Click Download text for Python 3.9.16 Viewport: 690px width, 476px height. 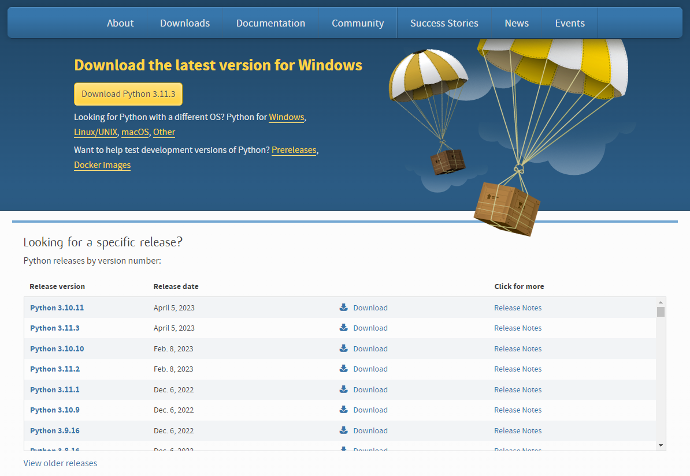click(370, 430)
